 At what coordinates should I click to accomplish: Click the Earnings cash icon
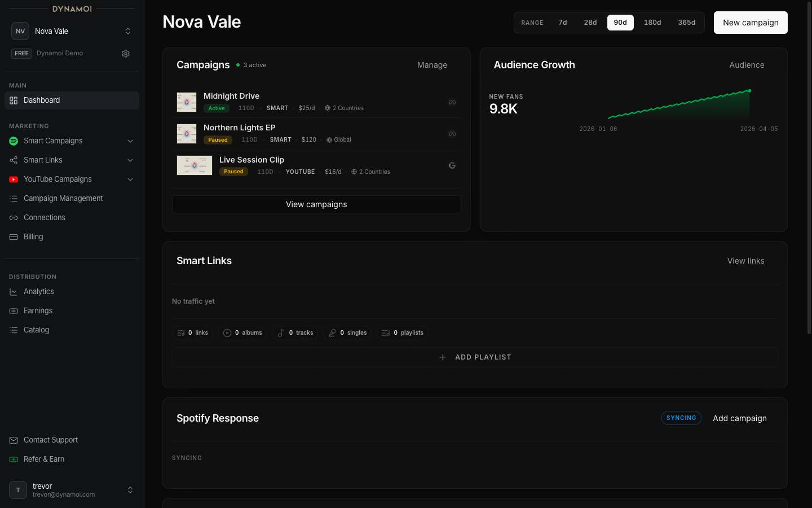coord(14,311)
